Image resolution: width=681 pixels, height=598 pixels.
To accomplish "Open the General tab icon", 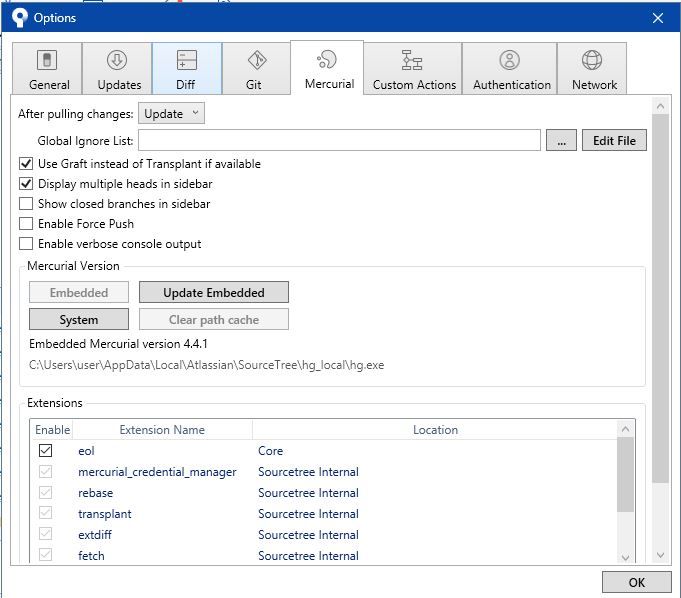I will (47, 60).
